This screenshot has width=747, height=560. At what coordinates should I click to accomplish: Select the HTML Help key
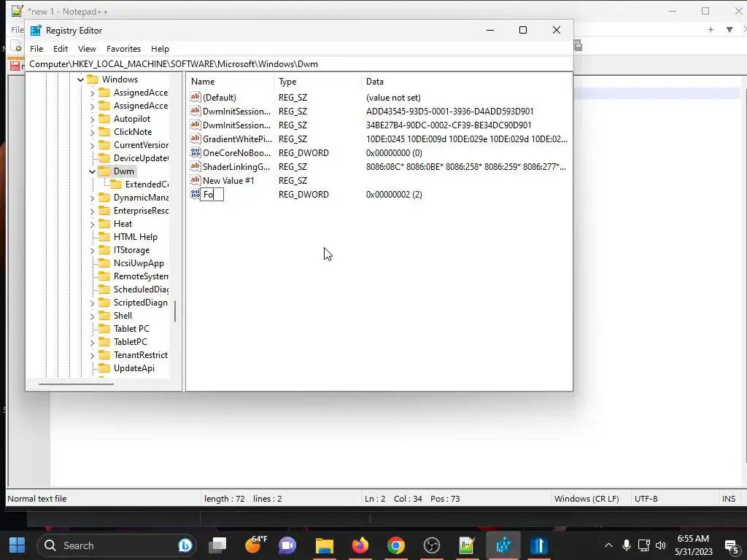pos(135,237)
